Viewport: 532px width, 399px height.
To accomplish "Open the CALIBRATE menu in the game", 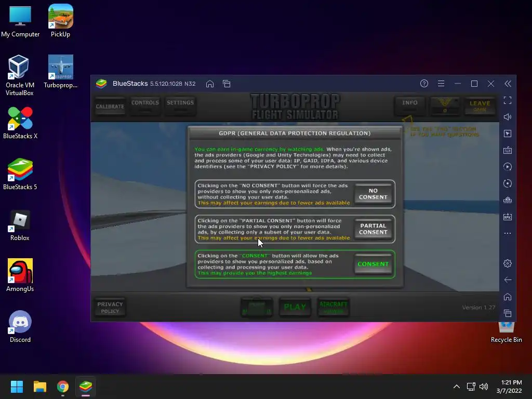I will click(x=110, y=106).
